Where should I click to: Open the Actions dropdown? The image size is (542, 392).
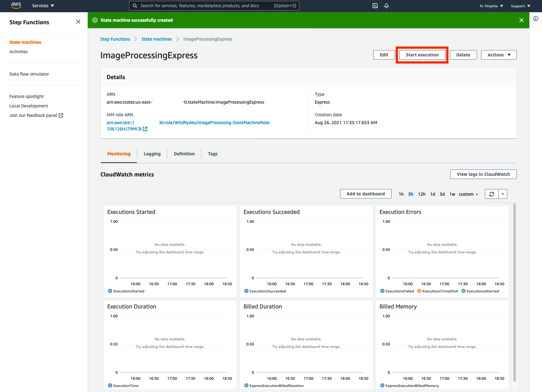[499, 55]
